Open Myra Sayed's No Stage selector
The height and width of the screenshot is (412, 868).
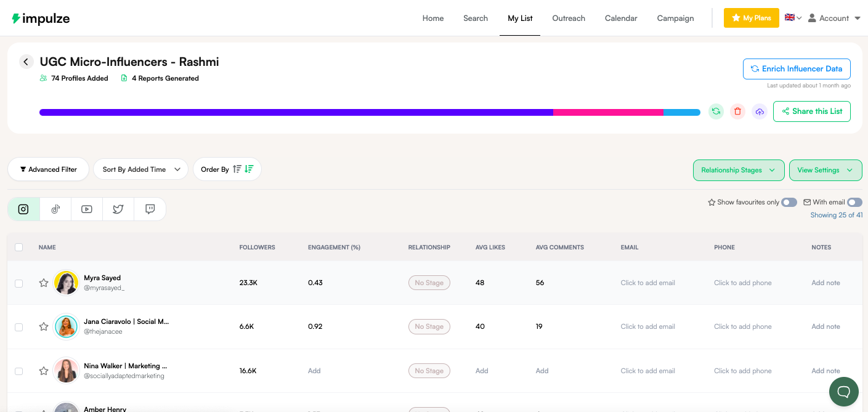tap(429, 283)
